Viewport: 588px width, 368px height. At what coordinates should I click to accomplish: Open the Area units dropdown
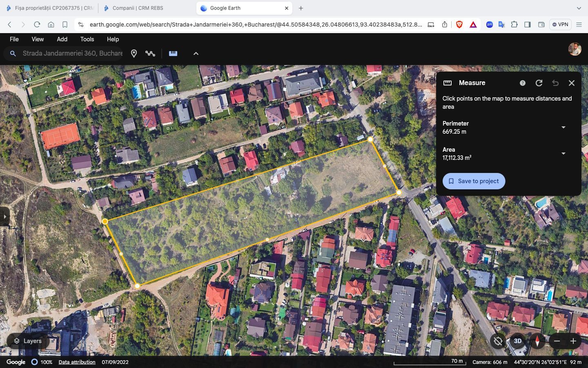coord(563,154)
